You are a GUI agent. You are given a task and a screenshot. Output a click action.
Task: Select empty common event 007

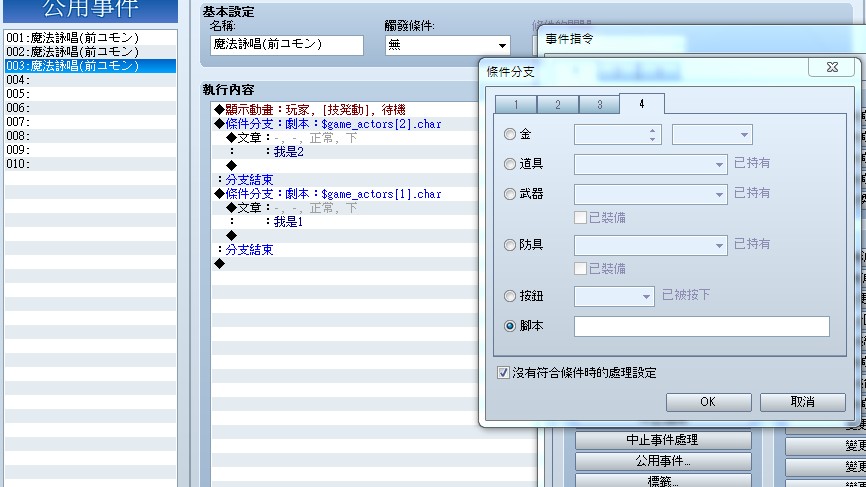(91, 122)
